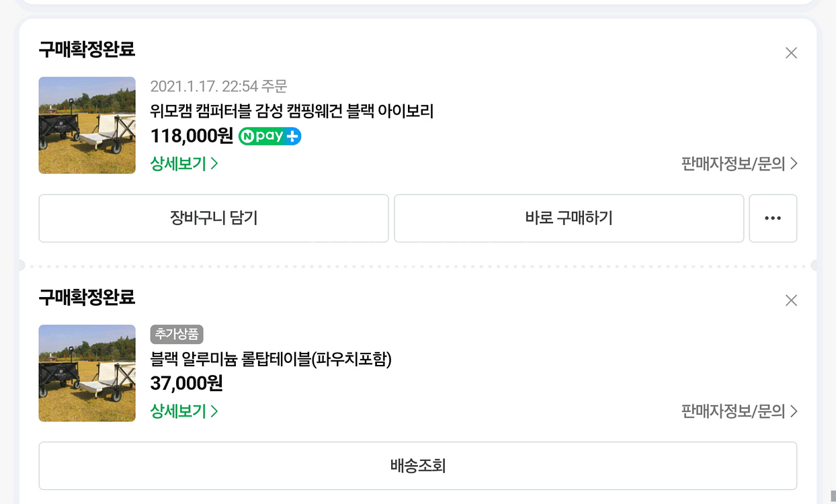Screen dimensions: 836x504
Task: Click the 118,000원 price text
Action: click(x=192, y=136)
